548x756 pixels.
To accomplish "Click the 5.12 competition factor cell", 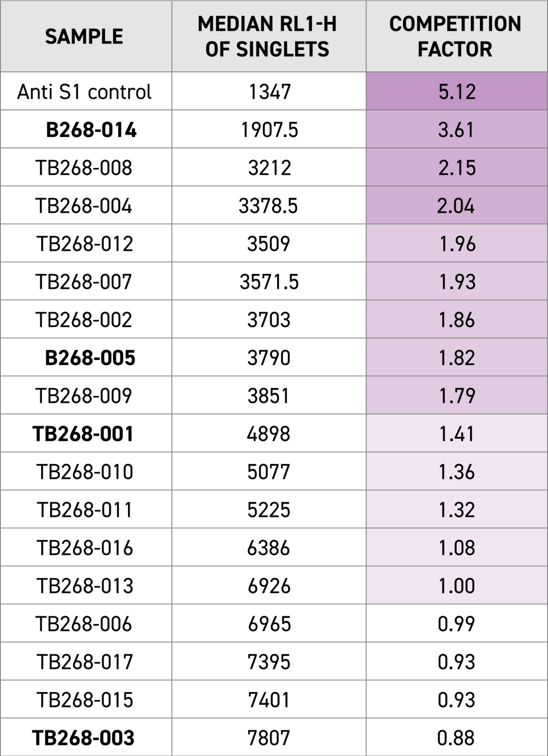I will pos(457,92).
